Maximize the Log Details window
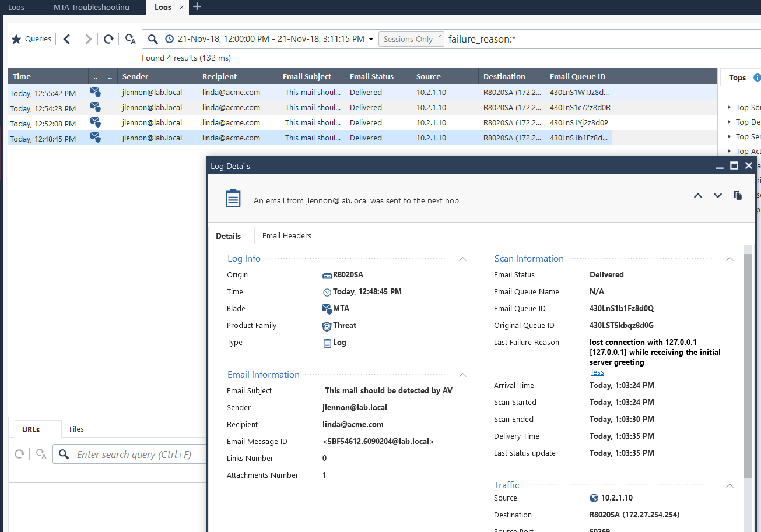761x532 pixels. pos(734,166)
